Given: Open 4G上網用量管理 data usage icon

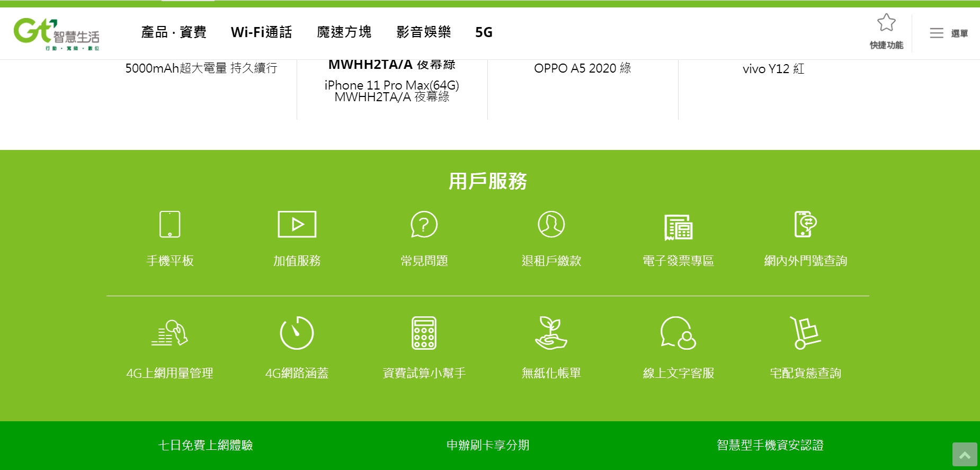Looking at the screenshot, I should tap(170, 333).
